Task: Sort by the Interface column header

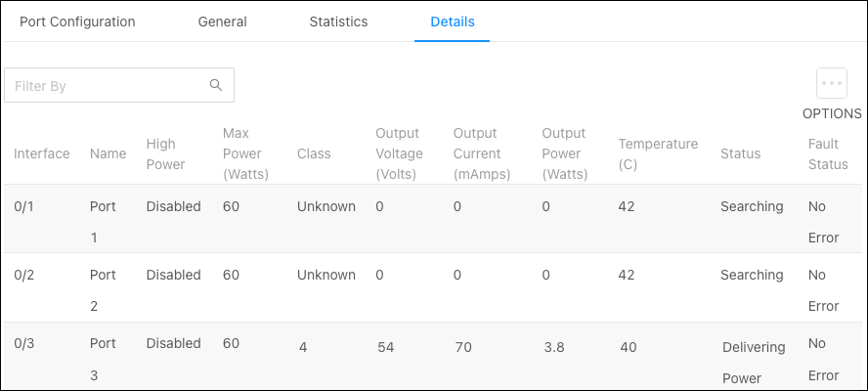Action: tap(42, 153)
